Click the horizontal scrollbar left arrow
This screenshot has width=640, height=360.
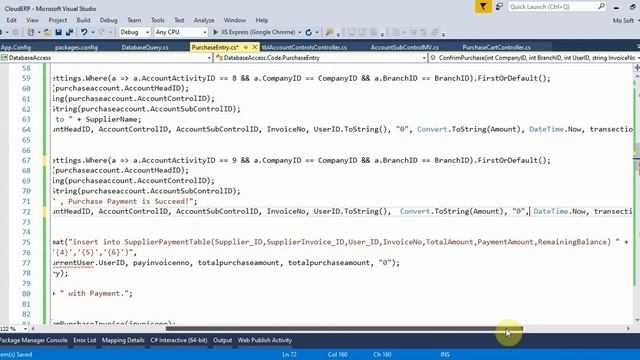tap(33, 329)
